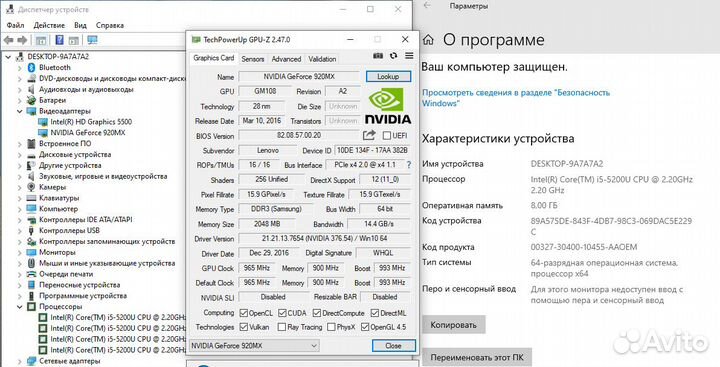The height and width of the screenshot is (367, 720).
Task: Click the Device Manager help toolbar icon
Action: click(x=59, y=40)
